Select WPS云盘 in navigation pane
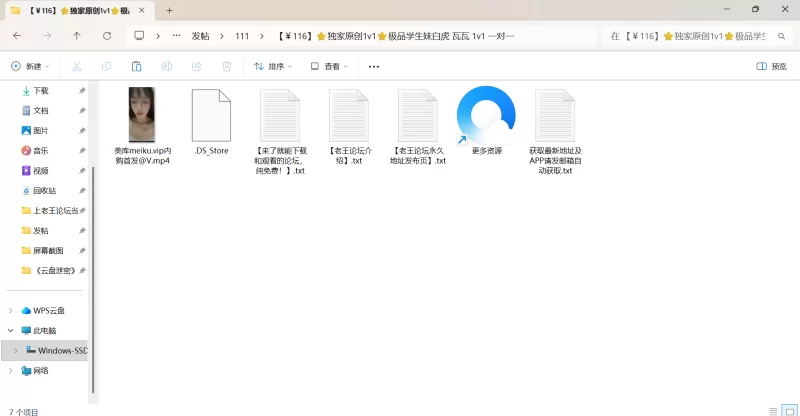Screen dimensions: 800x416 [x=43, y=310]
